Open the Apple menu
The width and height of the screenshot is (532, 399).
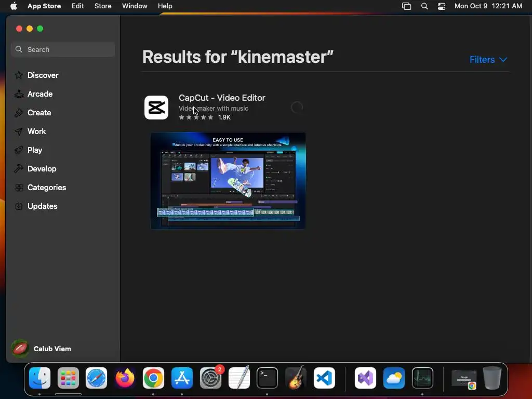[x=14, y=6]
